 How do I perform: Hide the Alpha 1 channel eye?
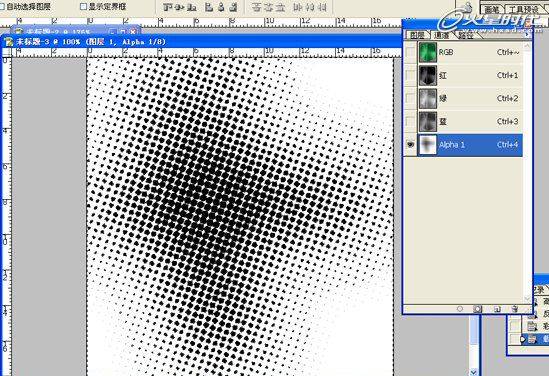pyautogui.click(x=410, y=145)
